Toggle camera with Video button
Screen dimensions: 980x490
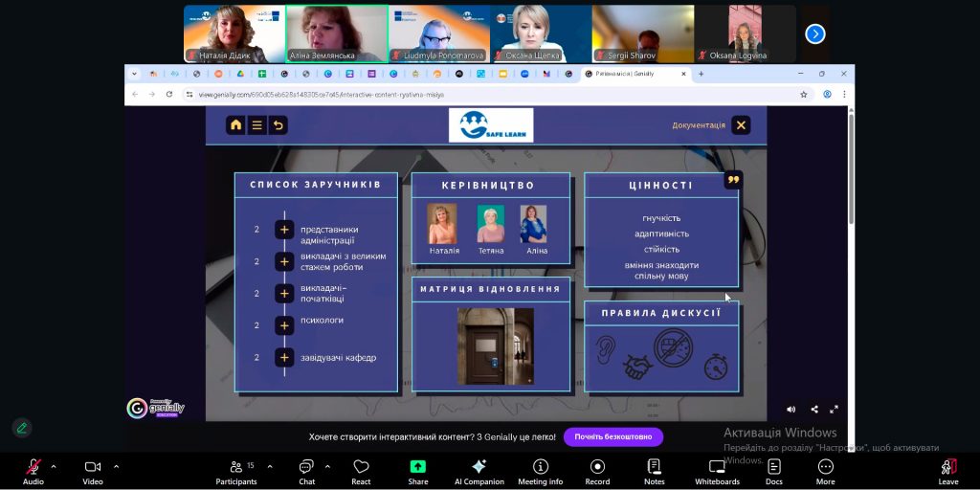[x=93, y=470]
